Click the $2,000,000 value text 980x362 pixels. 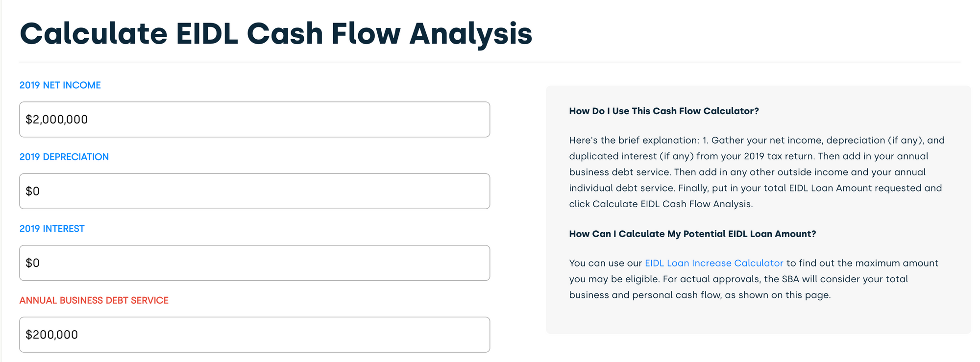pos(57,120)
